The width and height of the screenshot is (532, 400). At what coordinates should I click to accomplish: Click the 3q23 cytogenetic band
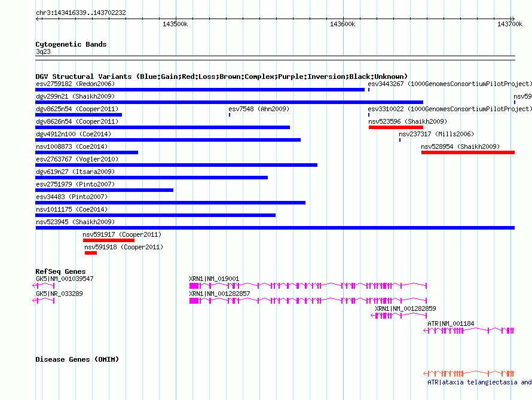tap(275, 58)
